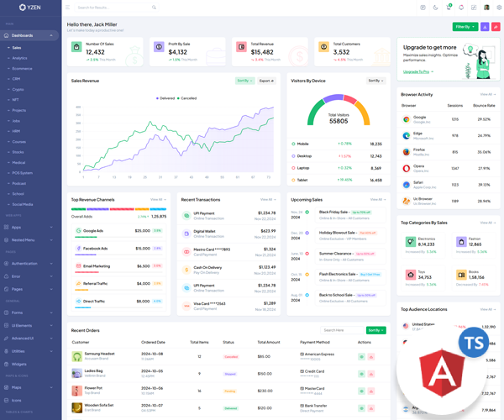Open the Filter By dropdown
Image resolution: width=504 pixels, height=420 pixels.
(x=465, y=27)
